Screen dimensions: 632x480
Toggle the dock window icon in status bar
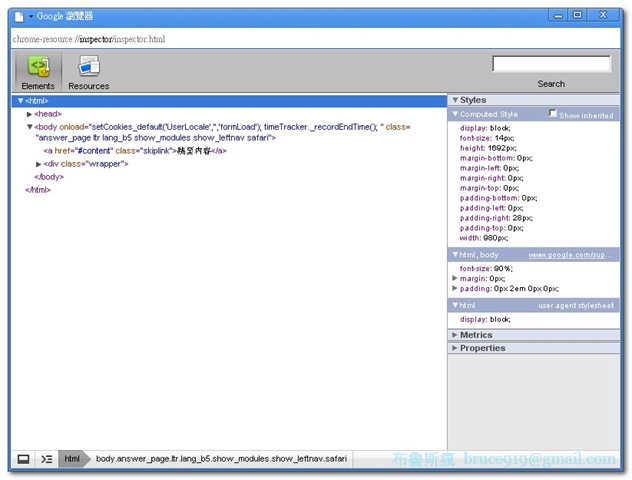tap(23, 459)
